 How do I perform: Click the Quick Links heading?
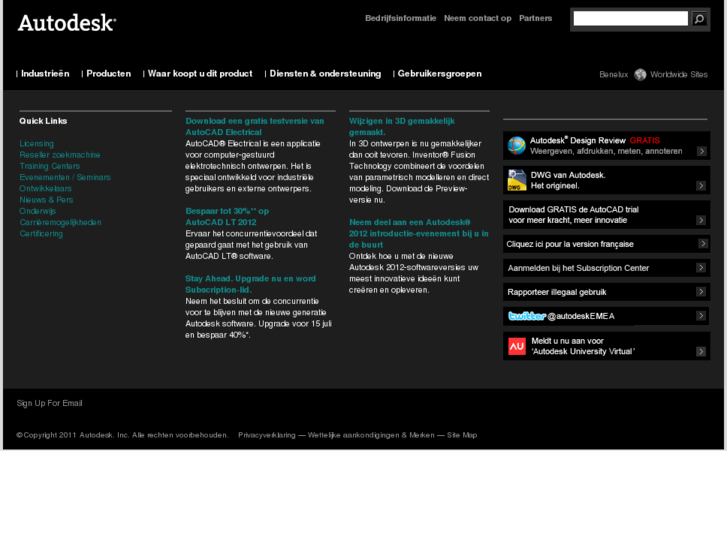click(x=43, y=121)
